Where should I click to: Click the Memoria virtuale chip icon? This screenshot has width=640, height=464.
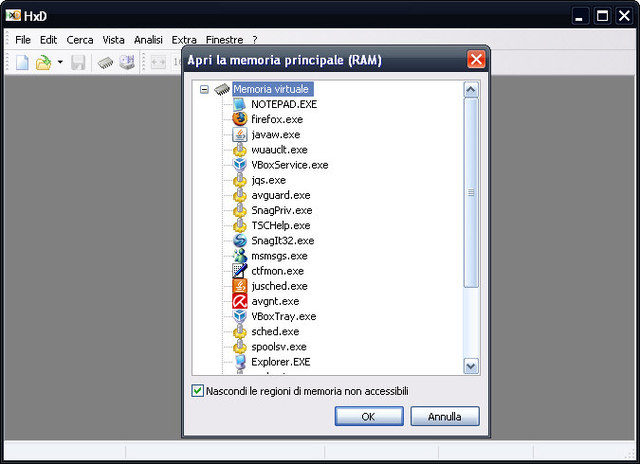[222, 89]
